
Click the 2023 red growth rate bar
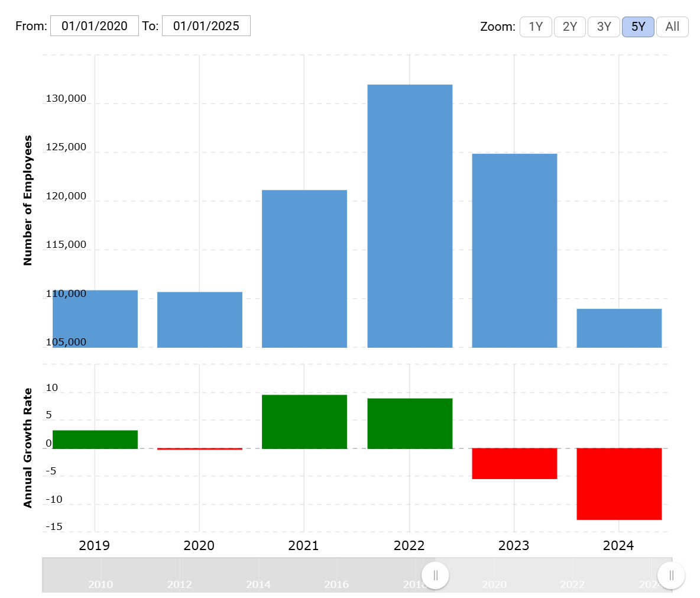pos(514,463)
